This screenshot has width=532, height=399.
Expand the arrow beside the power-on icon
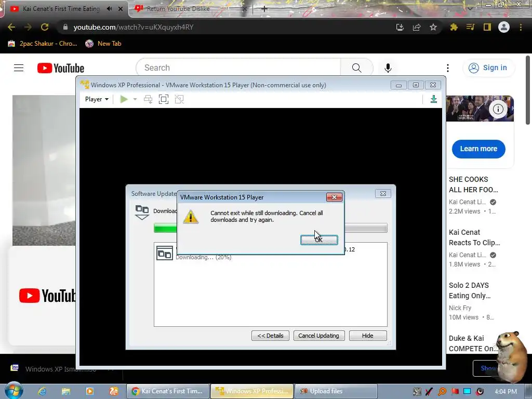(x=135, y=99)
